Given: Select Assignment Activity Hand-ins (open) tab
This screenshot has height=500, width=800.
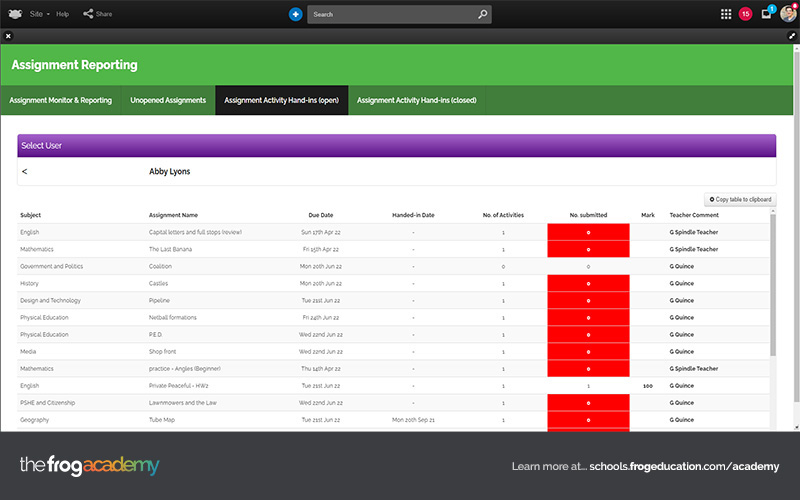Looking at the screenshot, I should (282, 101).
